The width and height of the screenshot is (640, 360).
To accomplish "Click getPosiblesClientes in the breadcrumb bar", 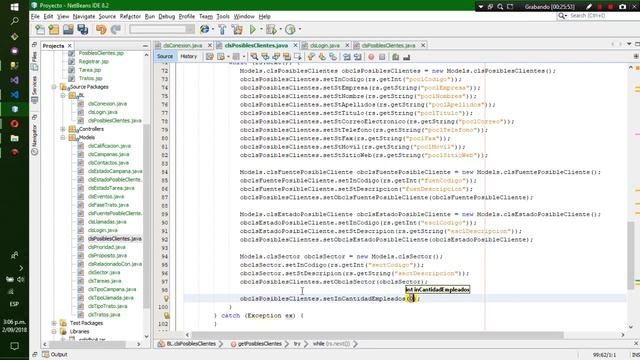I will point(259,344).
